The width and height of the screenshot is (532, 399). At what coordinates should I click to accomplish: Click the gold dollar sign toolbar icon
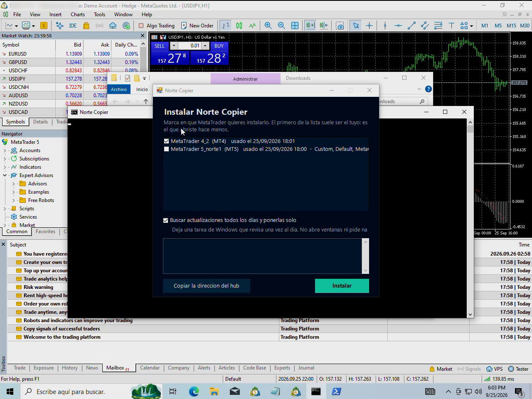click(x=43, y=25)
